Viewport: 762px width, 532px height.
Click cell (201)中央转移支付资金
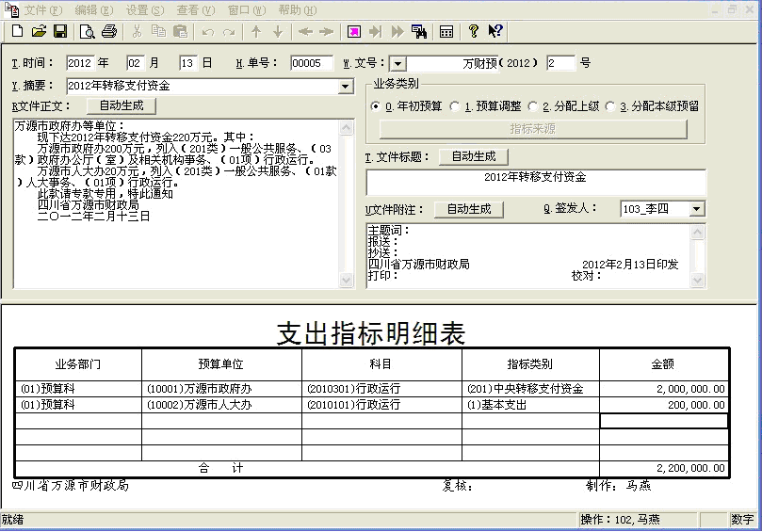coord(530,389)
